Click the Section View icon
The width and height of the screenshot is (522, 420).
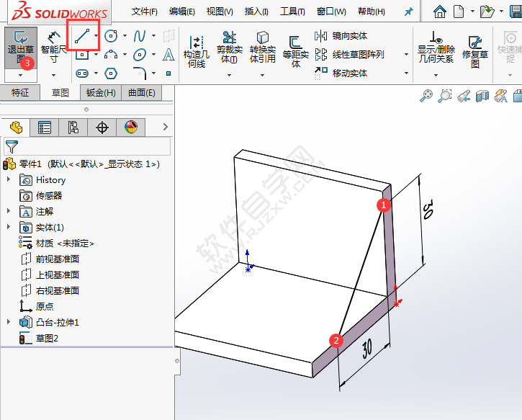click(x=482, y=96)
